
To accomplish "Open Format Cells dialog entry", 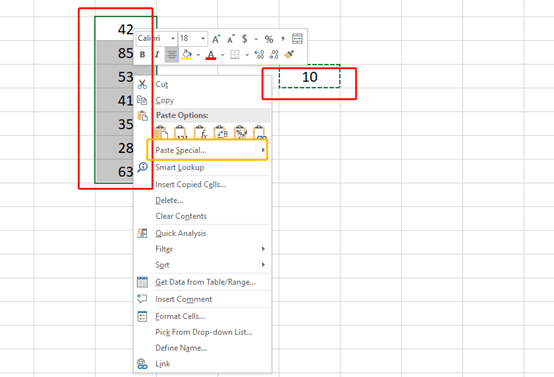I will [x=202, y=316].
